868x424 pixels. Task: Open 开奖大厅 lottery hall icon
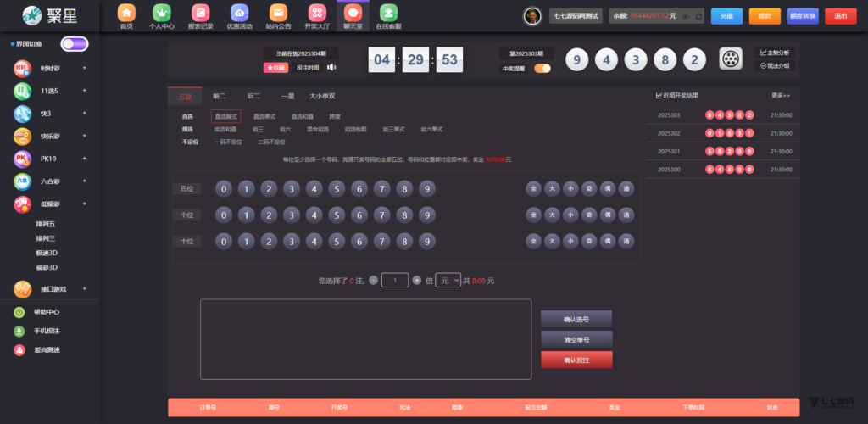click(316, 14)
